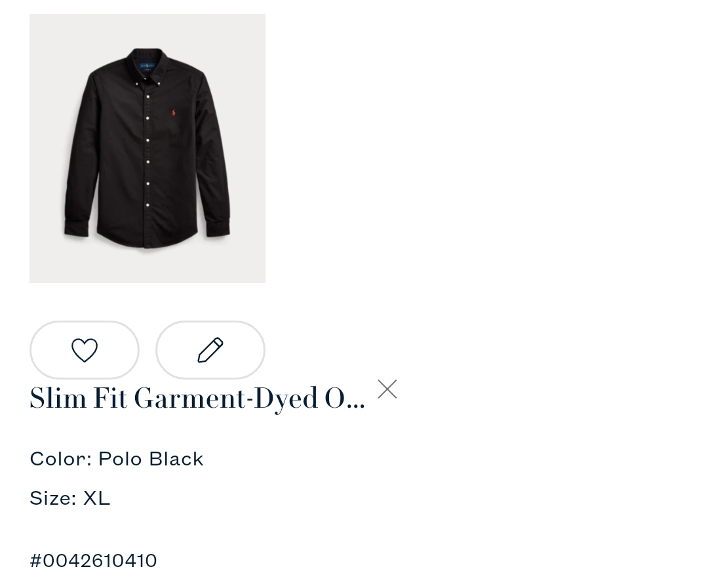Select the Size: XL label

70,498
